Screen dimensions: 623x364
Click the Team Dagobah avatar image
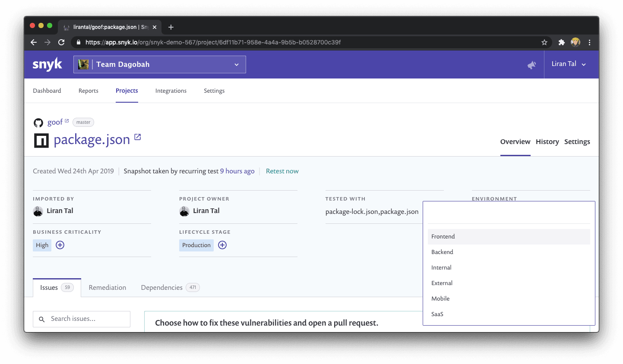click(83, 64)
